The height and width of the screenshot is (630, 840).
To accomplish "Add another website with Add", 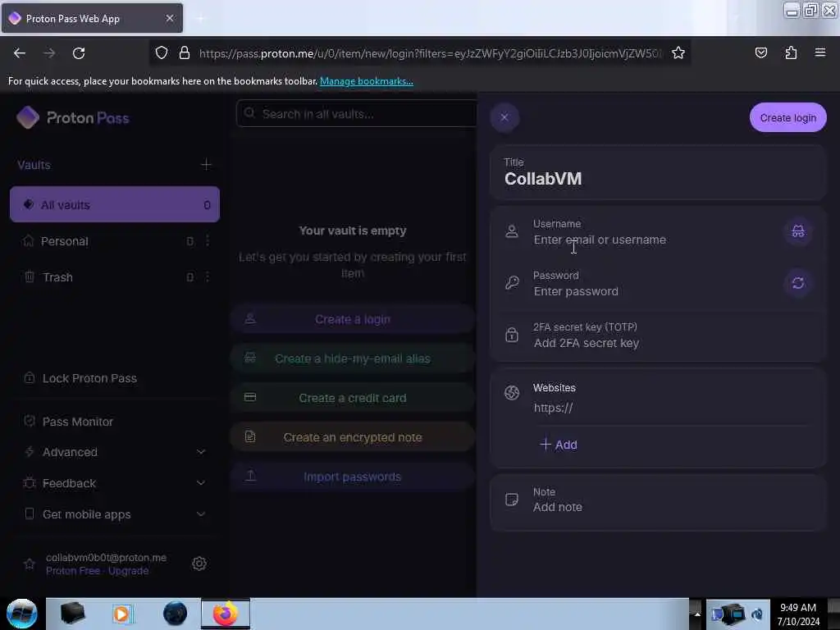I will coord(558,445).
